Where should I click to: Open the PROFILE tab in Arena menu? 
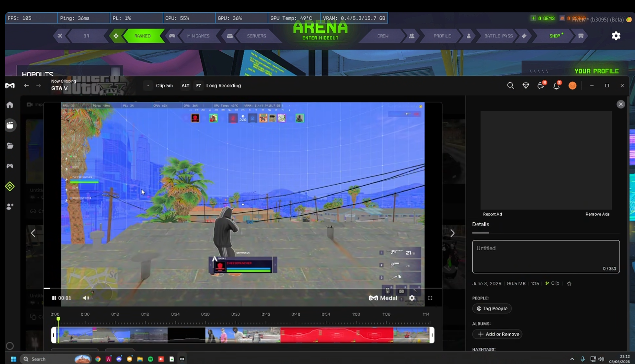(442, 36)
